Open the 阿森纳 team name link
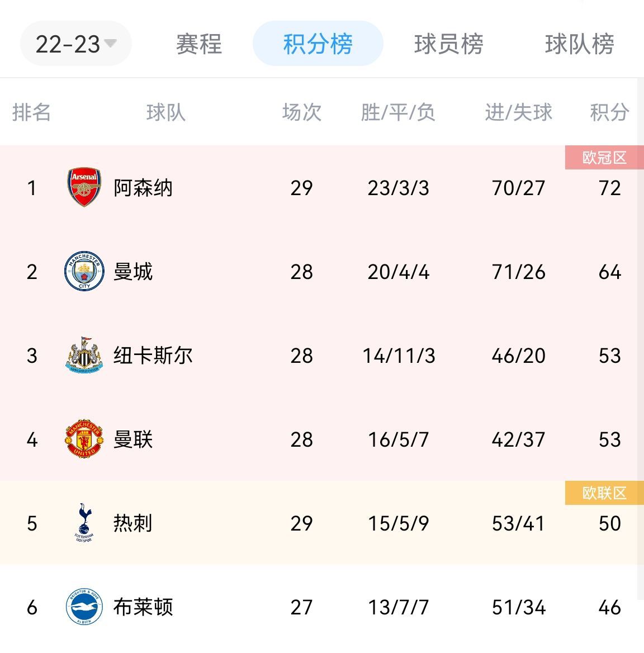The image size is (644, 653). pyautogui.click(x=143, y=188)
